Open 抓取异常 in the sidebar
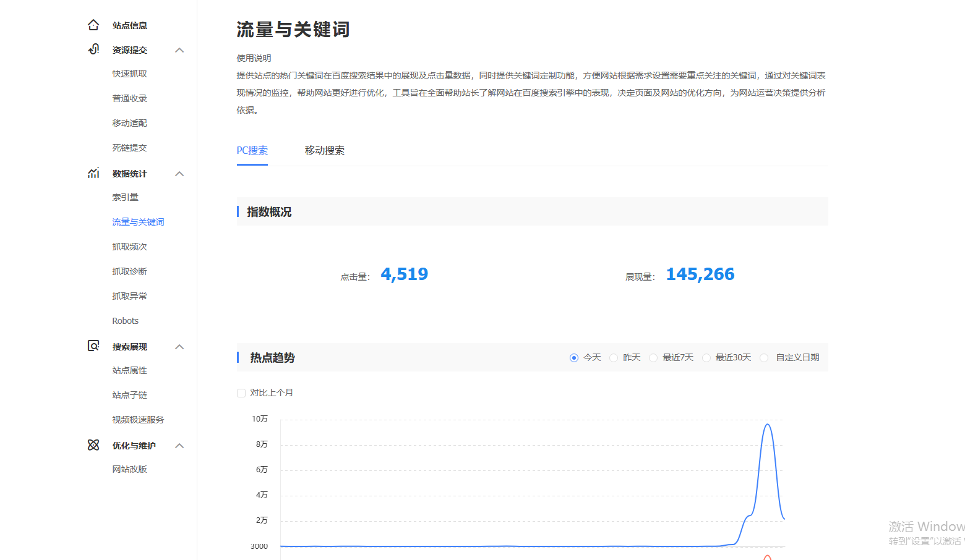Image resolution: width=965 pixels, height=560 pixels. point(130,296)
